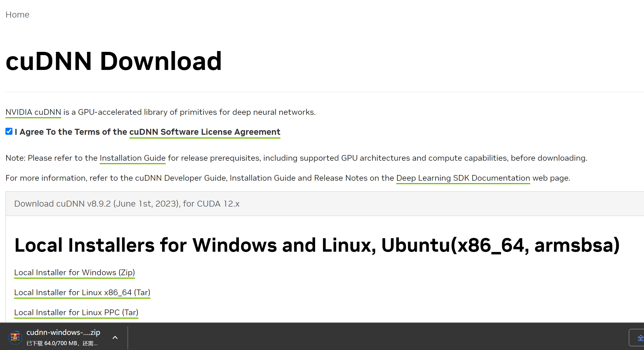Click empty area of the downloads bar
This screenshot has width=644, height=350.
coord(351,338)
